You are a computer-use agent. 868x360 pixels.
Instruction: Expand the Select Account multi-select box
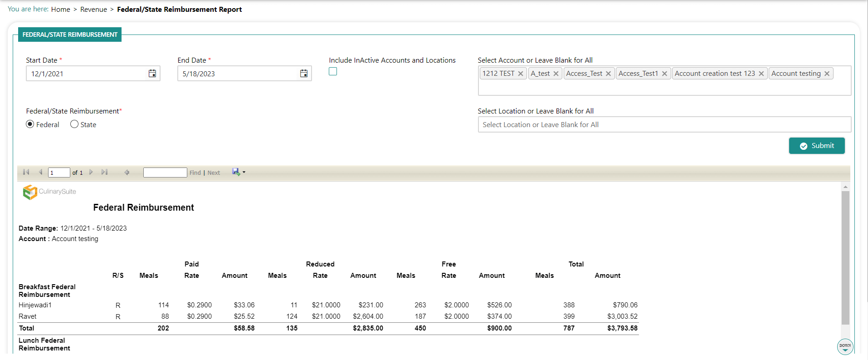(664, 87)
